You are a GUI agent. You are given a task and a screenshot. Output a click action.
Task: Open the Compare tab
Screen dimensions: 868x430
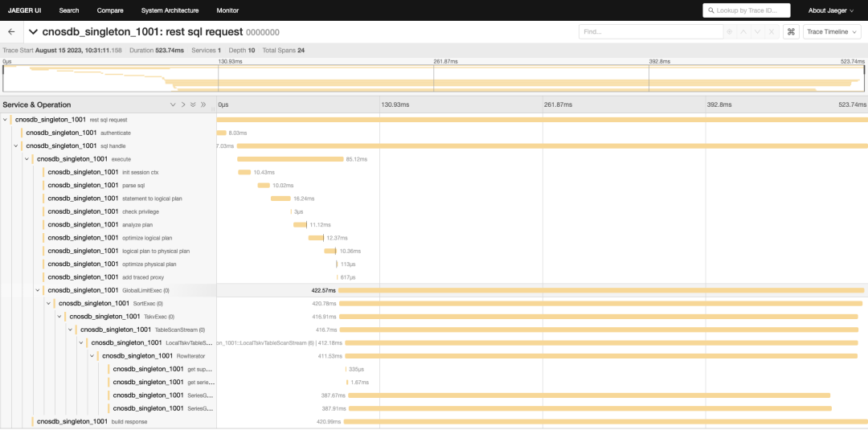pos(110,10)
